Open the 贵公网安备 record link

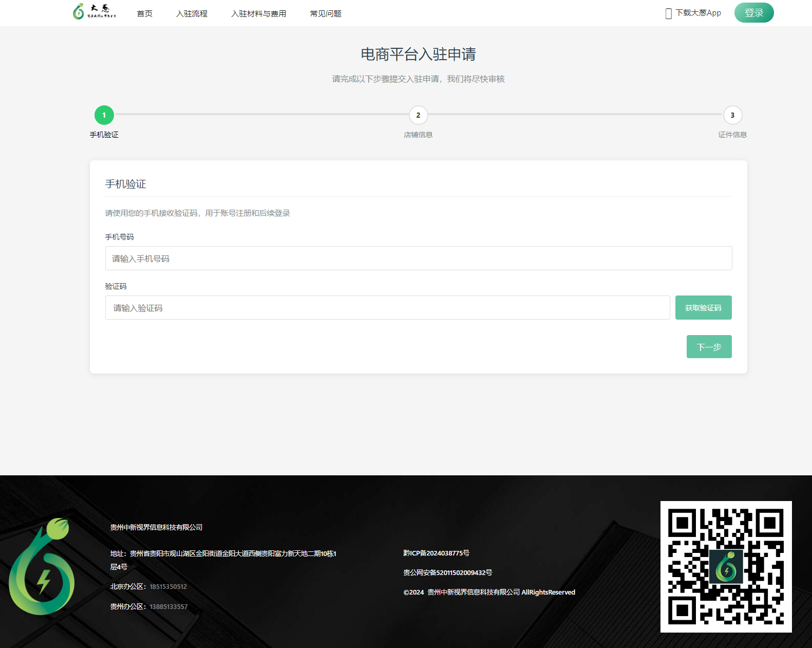(447, 572)
